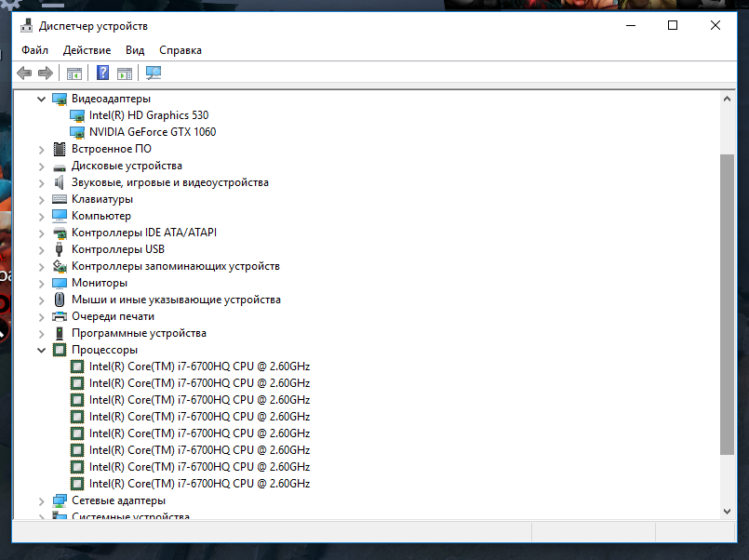Collapse the Видеоадаптеры category
Screen dimensions: 749x560
click(41, 99)
